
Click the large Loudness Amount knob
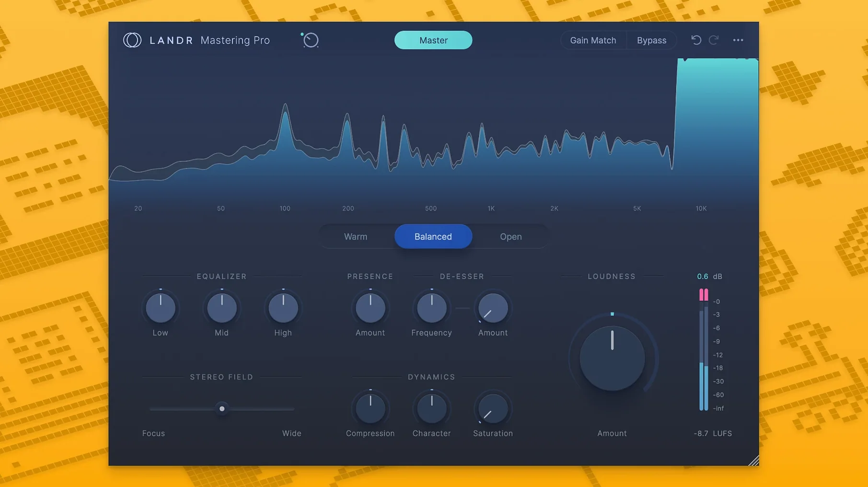point(612,358)
